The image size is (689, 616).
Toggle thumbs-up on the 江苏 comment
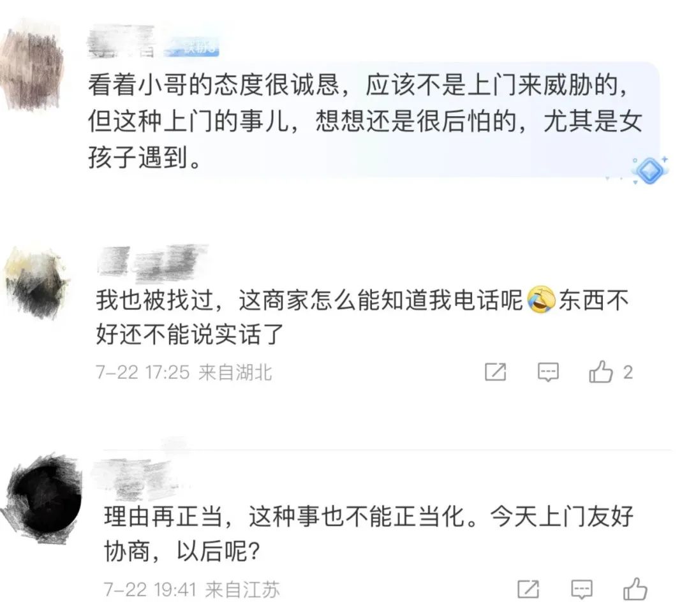point(635,589)
